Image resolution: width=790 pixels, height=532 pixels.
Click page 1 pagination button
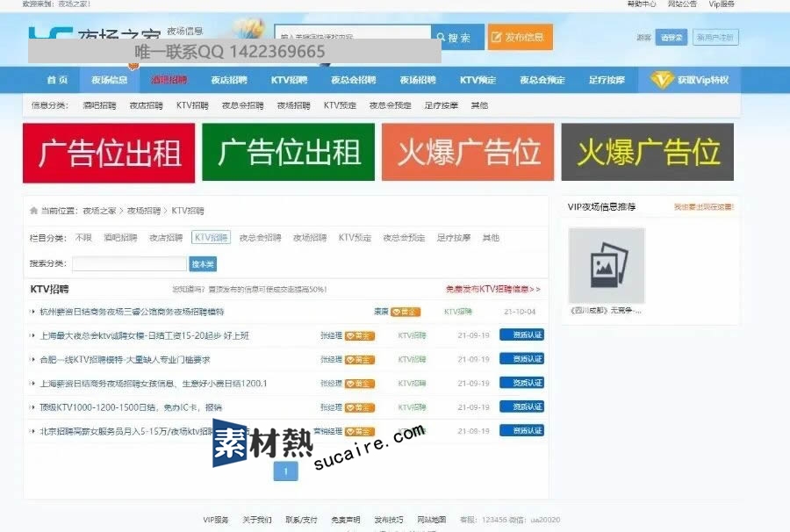285,471
